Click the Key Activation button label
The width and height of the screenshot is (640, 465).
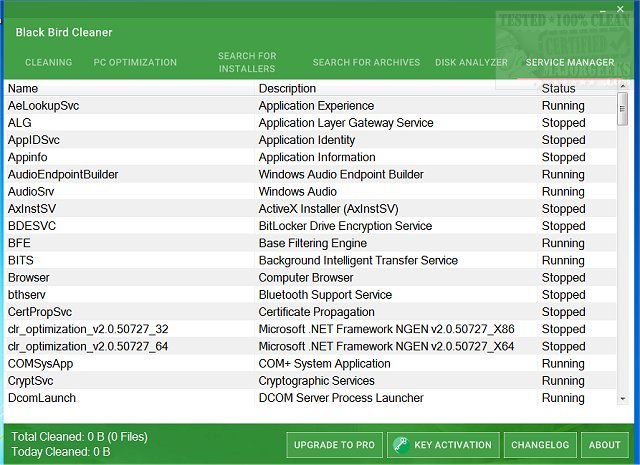click(x=453, y=445)
